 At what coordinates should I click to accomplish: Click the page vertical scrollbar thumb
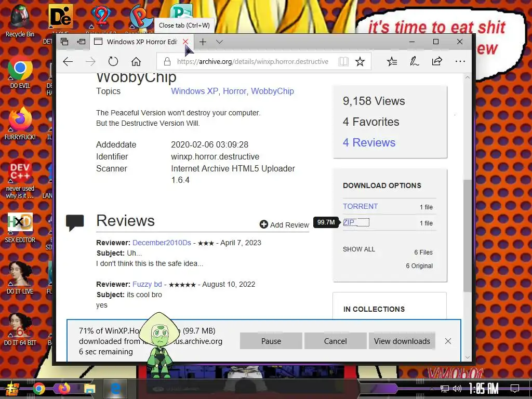click(x=468, y=235)
